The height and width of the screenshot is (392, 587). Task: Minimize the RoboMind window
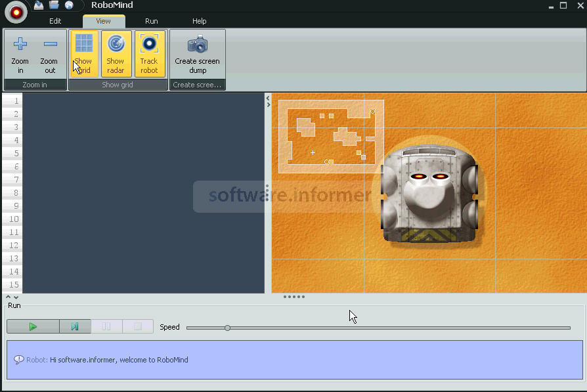(x=551, y=7)
